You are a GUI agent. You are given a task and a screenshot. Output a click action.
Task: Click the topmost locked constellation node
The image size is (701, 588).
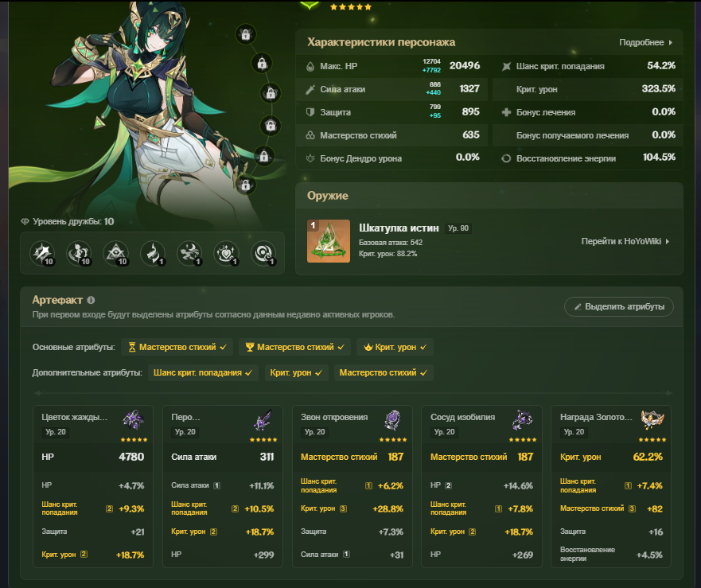[245, 34]
